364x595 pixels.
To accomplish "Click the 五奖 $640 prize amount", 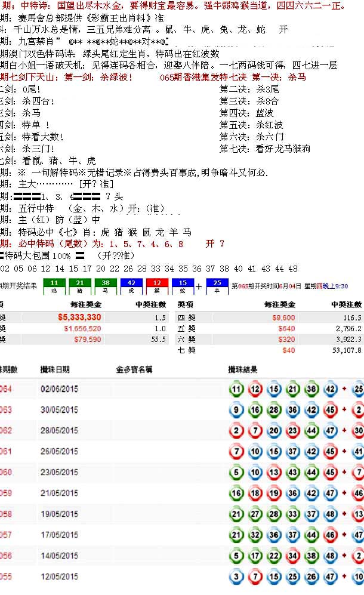I will [x=286, y=329].
